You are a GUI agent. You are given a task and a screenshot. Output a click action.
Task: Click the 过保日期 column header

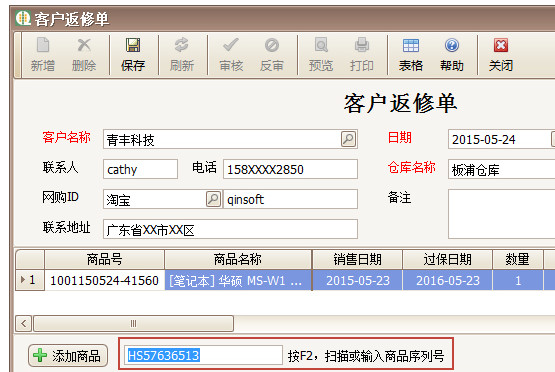tap(447, 259)
